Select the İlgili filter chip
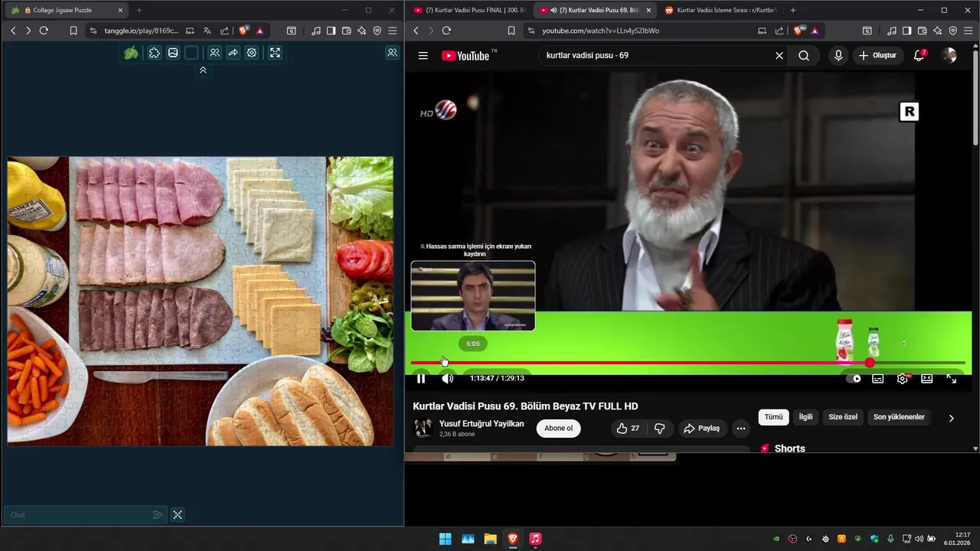Image resolution: width=980 pixels, height=551 pixels. pos(805,417)
